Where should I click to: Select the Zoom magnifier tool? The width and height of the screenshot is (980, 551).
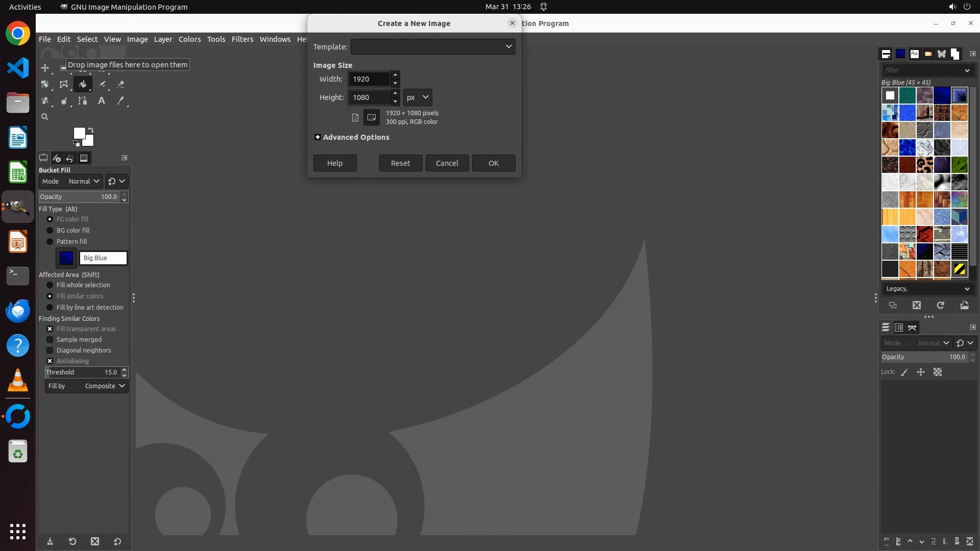click(45, 117)
